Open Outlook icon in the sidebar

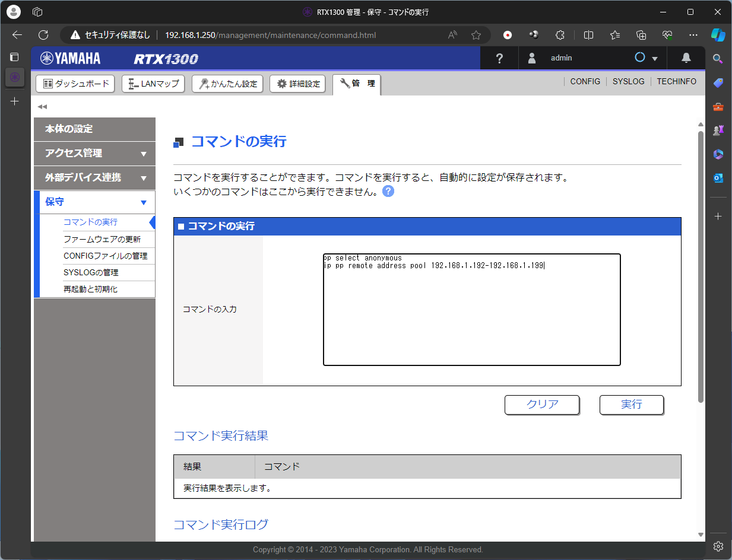(x=718, y=178)
